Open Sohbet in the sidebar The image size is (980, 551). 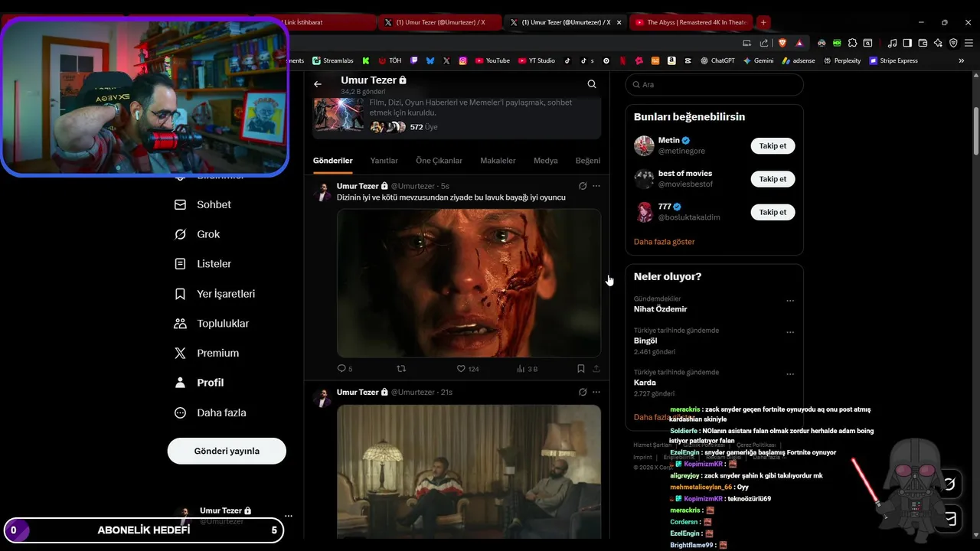[203, 204]
